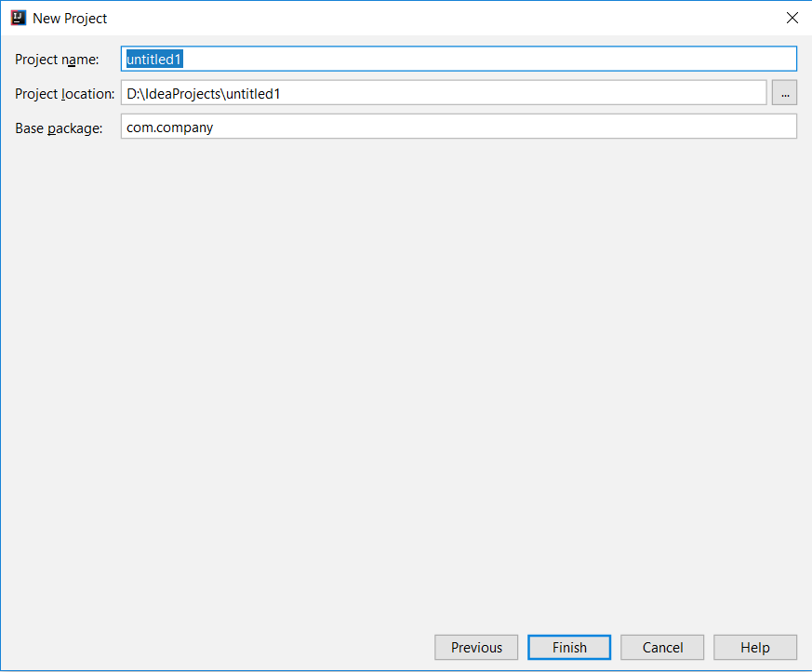Click the empty area of the dialog body
This screenshot has height=672, width=812.
(406, 372)
